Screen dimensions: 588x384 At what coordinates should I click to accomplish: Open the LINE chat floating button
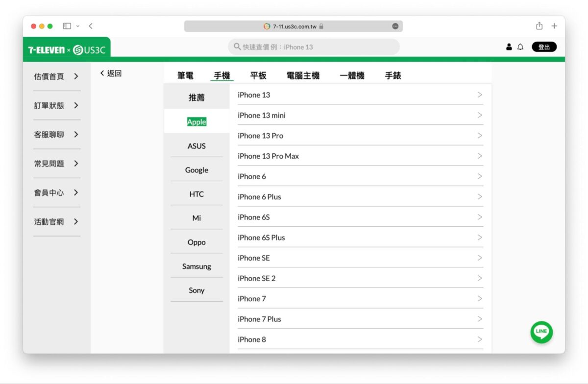pyautogui.click(x=541, y=332)
